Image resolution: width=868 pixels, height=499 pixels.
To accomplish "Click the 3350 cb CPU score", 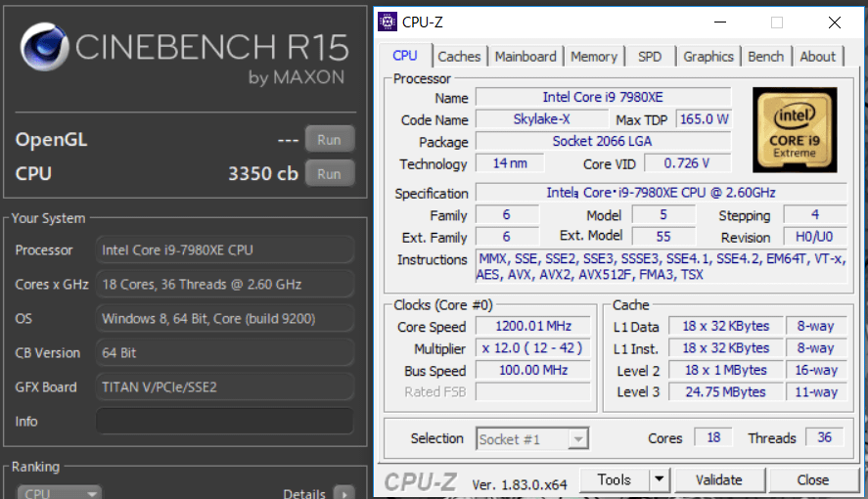I will [x=263, y=174].
